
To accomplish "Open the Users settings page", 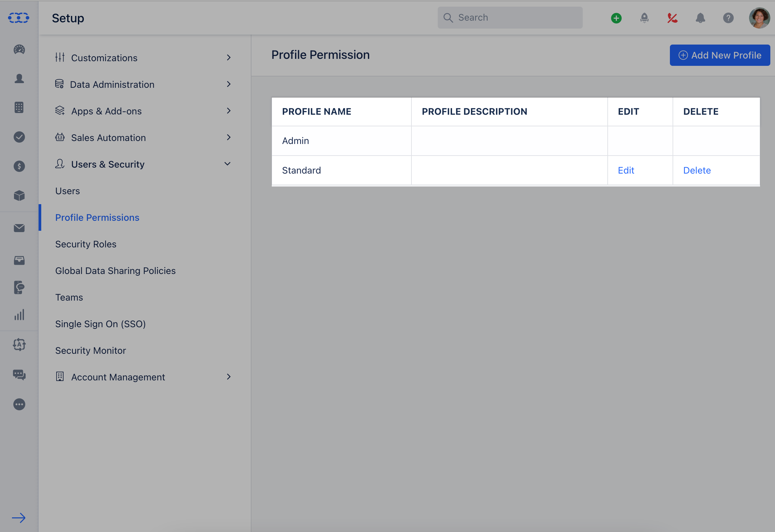I will (68, 191).
